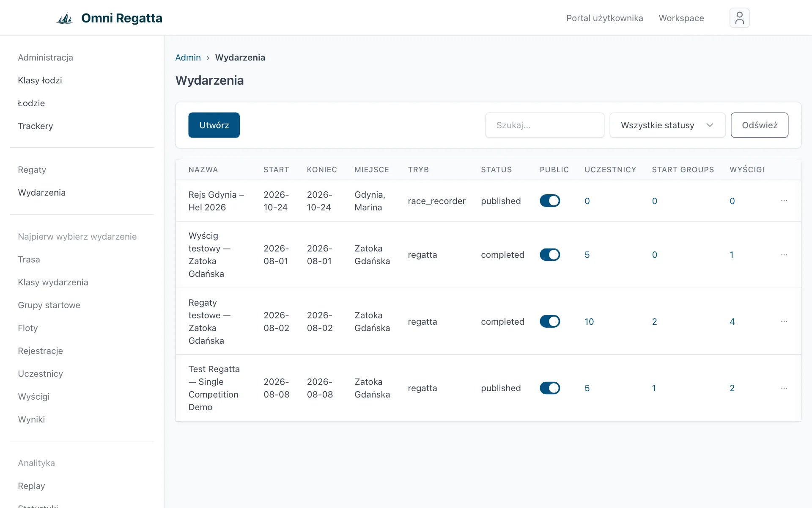This screenshot has height=508, width=812.
Task: Click the NAZWA column header
Action: 203,170
